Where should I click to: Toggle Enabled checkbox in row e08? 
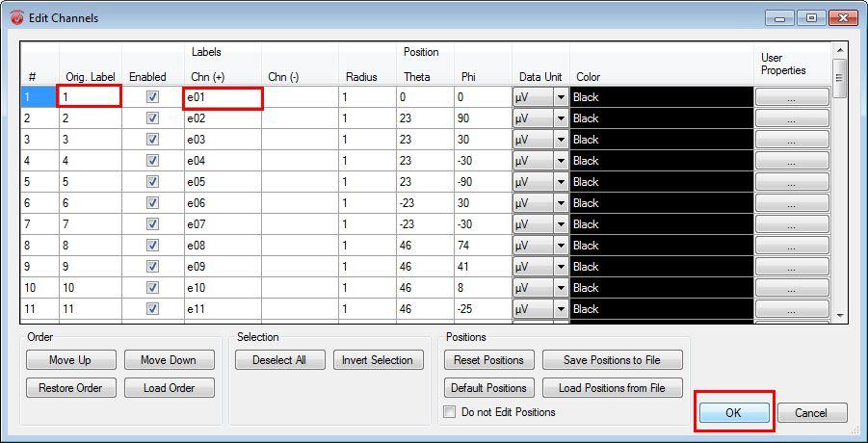coord(153,245)
